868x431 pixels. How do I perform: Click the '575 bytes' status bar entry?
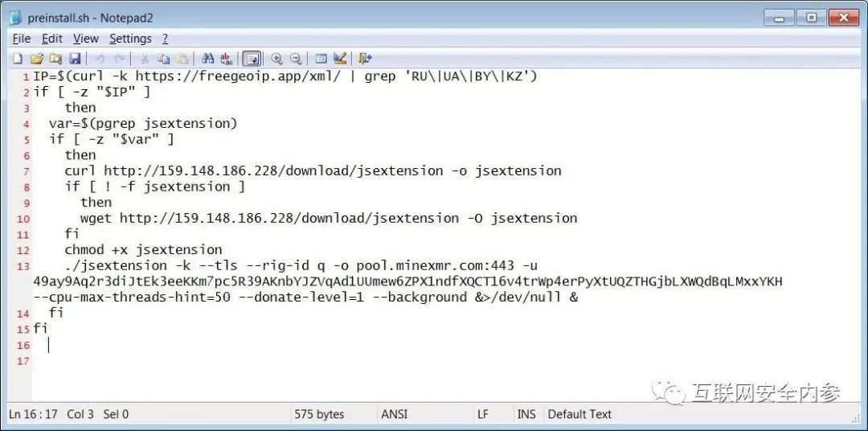point(319,414)
